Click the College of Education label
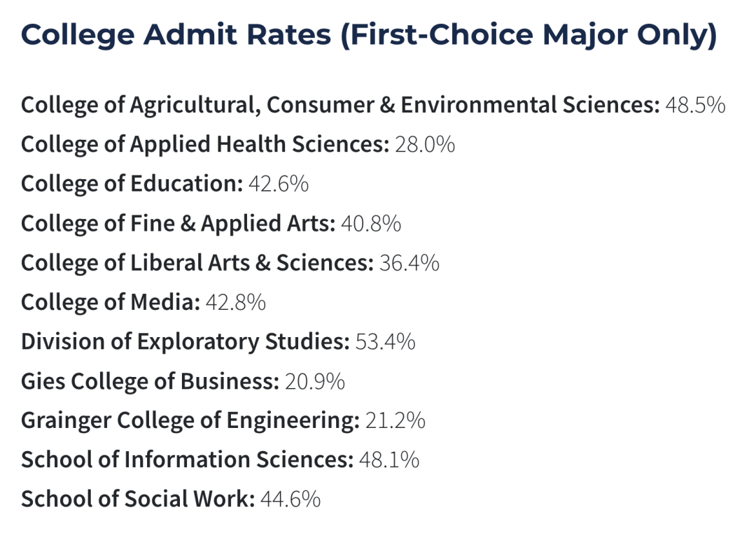The width and height of the screenshot is (756, 542). [132, 184]
